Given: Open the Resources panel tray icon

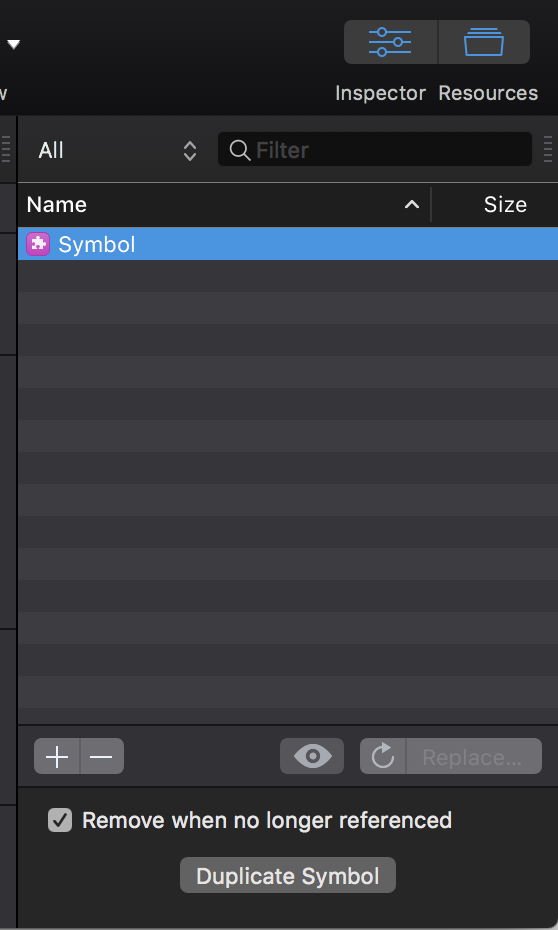Looking at the screenshot, I should click(x=484, y=42).
